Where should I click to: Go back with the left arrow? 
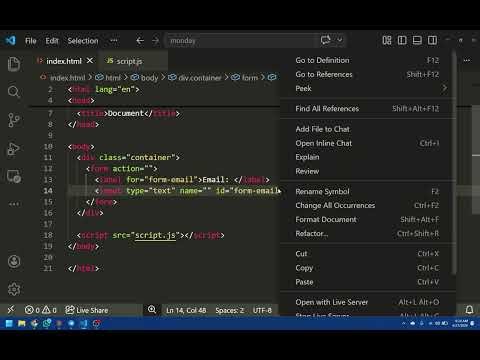[140, 41]
